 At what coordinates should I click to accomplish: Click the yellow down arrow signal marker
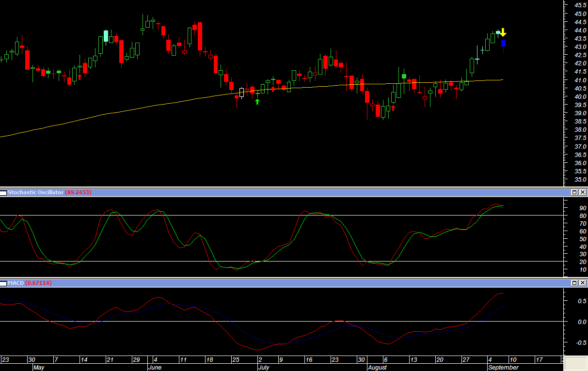click(503, 32)
